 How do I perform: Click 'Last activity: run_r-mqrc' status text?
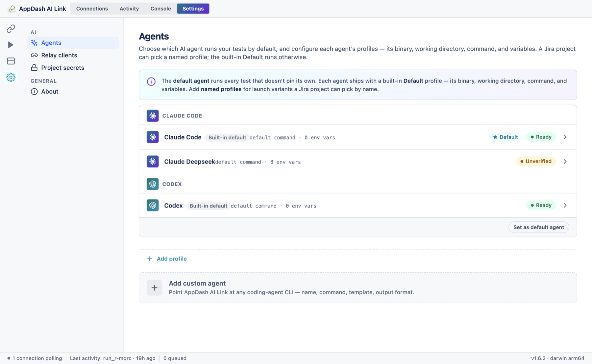(112, 358)
